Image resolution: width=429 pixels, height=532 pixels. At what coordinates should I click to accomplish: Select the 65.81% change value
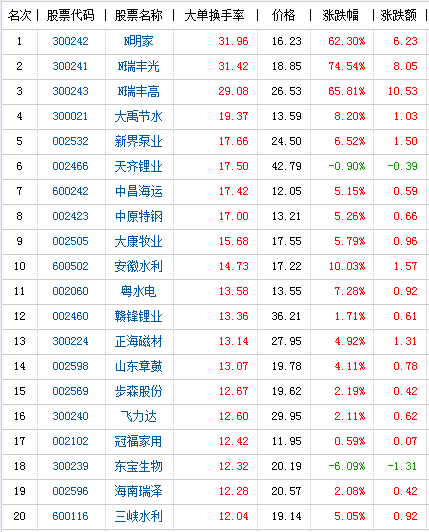pyautogui.click(x=347, y=91)
